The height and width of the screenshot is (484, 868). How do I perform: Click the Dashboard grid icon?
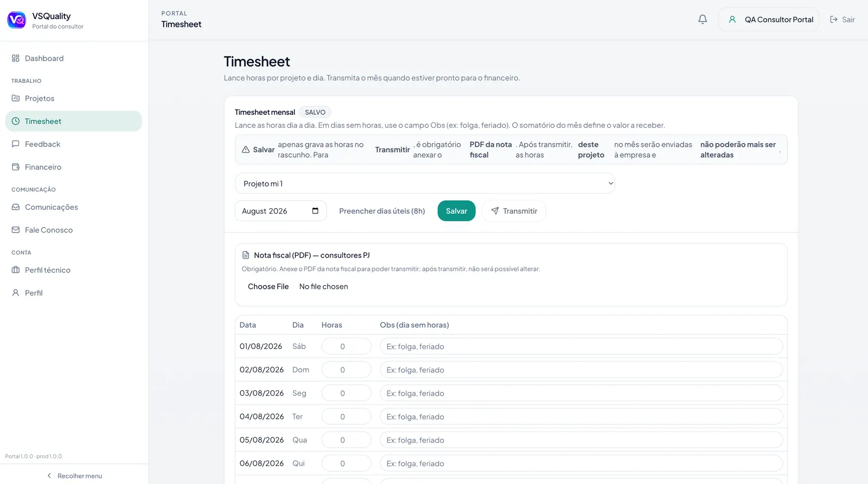pos(16,58)
